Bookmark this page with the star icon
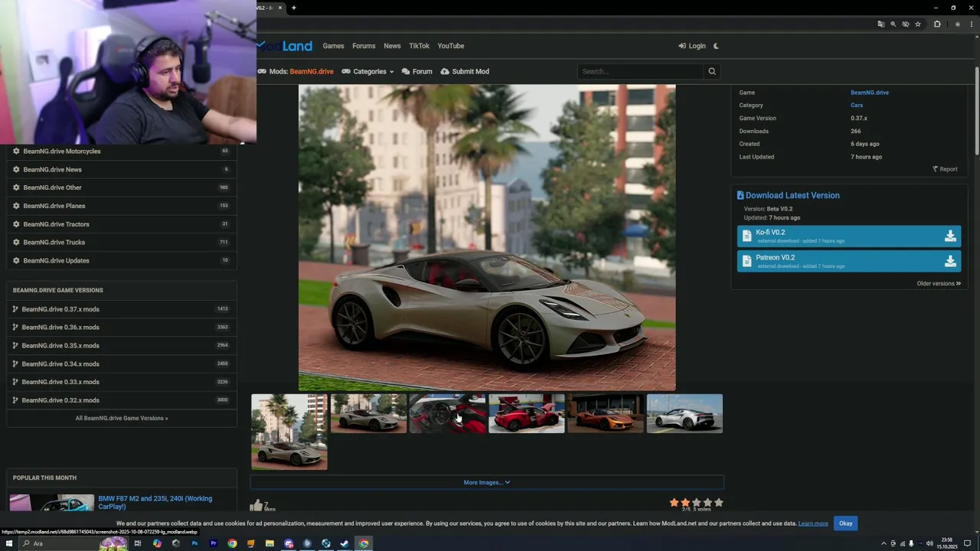This screenshot has width=980, height=551. click(x=918, y=24)
